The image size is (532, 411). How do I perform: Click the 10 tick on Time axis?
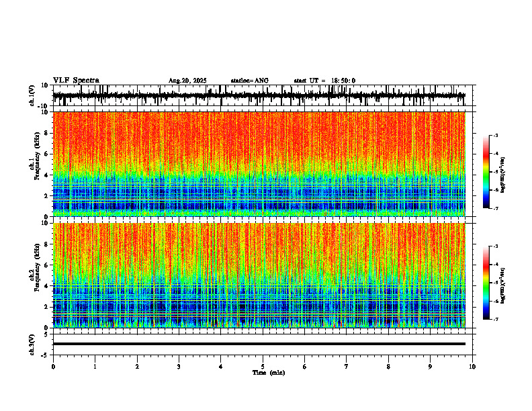pyautogui.click(x=472, y=367)
